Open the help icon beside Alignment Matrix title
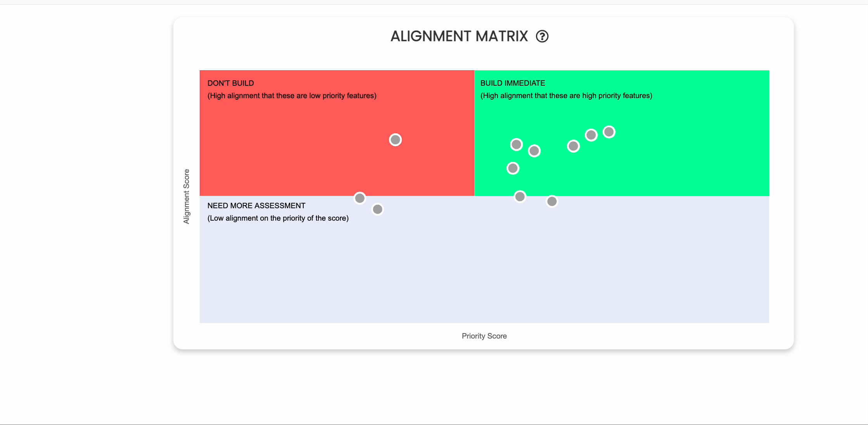Image resolution: width=868 pixels, height=425 pixels. [x=542, y=36]
